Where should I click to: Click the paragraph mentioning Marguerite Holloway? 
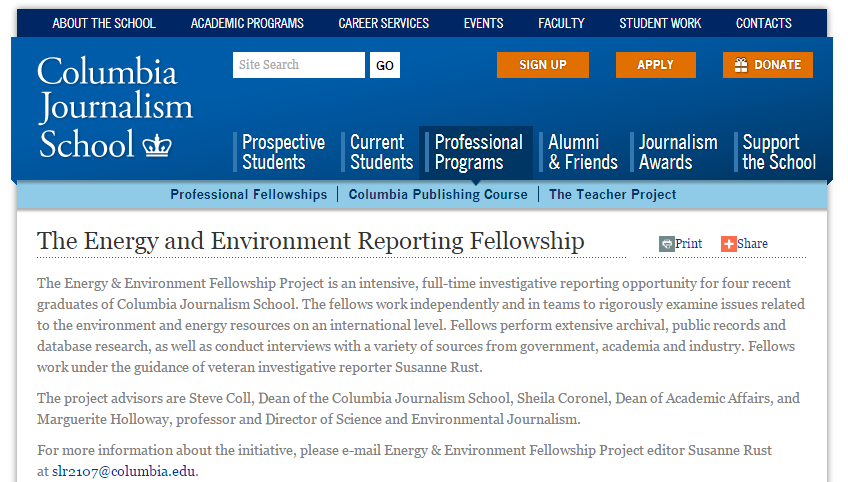[x=418, y=408]
